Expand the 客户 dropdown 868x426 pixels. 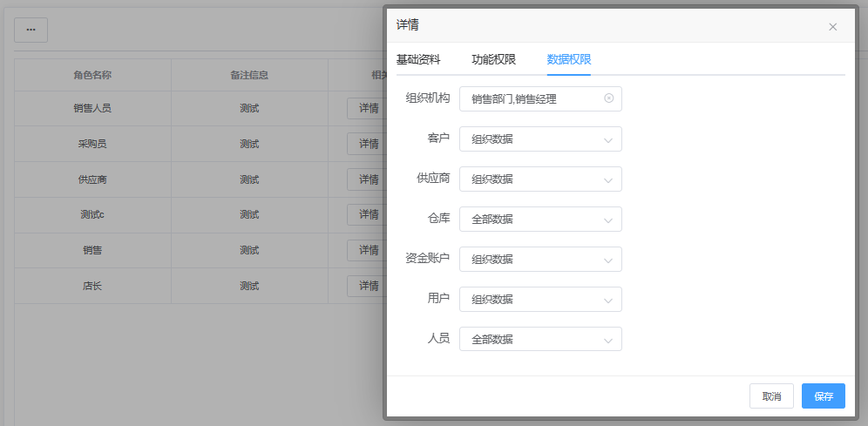[x=539, y=139]
